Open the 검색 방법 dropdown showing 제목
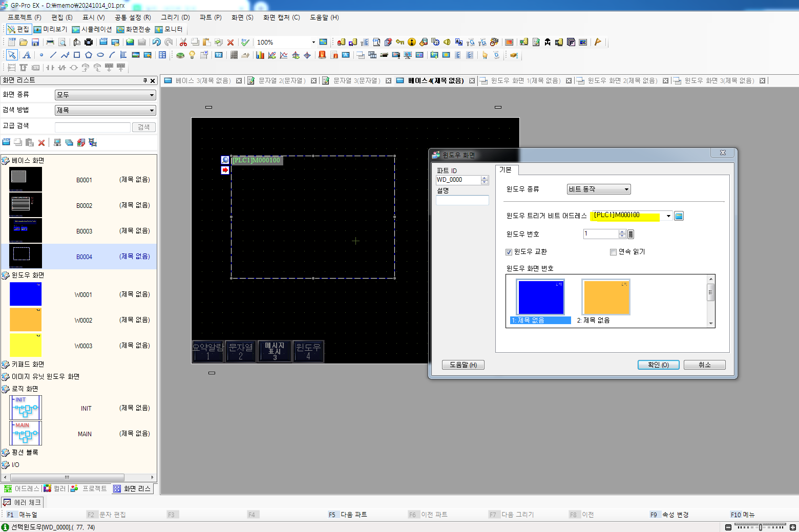 [x=105, y=110]
